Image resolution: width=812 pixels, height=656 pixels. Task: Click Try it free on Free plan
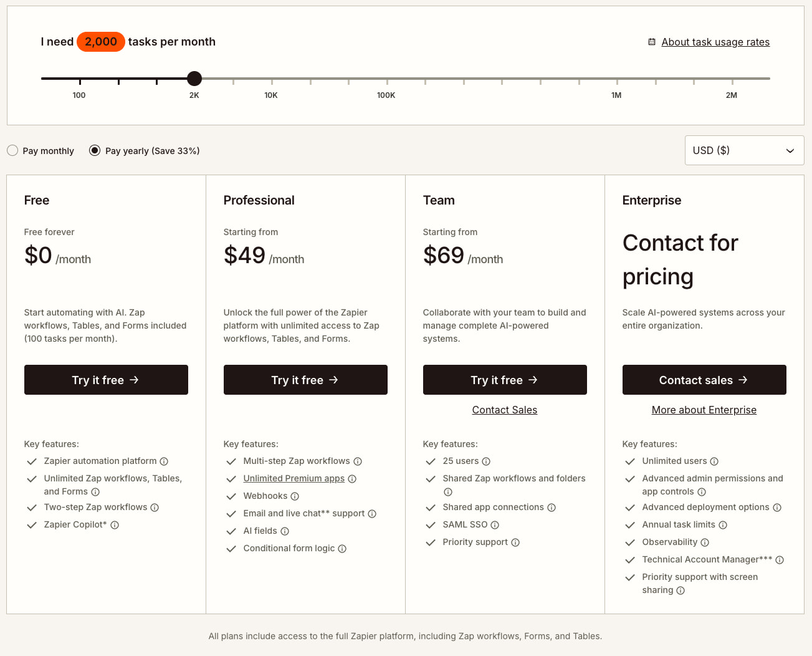pyautogui.click(x=106, y=380)
